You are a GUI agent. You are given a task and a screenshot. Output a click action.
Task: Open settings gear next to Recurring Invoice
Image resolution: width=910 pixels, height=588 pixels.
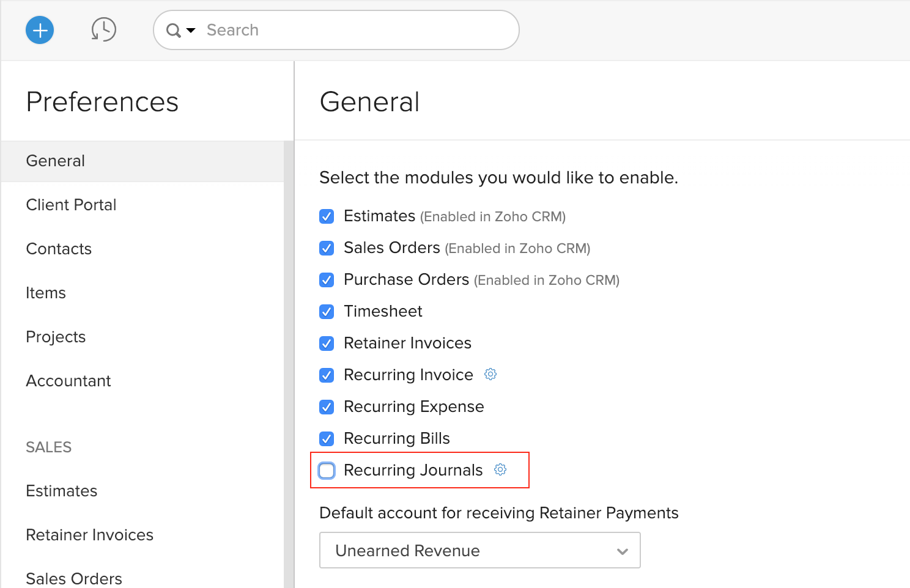pos(490,374)
